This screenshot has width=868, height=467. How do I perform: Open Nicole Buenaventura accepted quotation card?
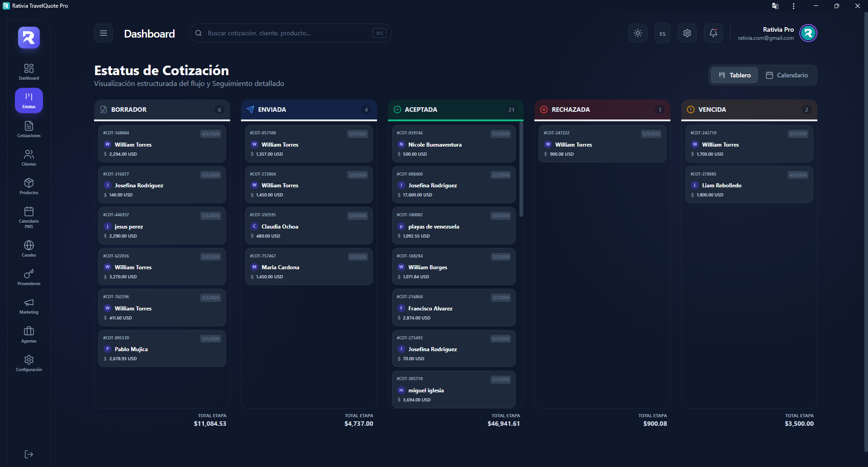(453, 143)
